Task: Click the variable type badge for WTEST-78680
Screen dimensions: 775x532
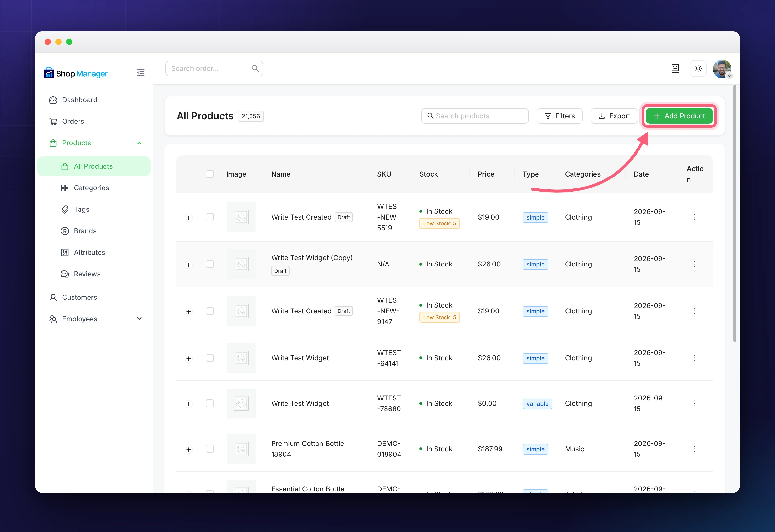Action: point(537,404)
